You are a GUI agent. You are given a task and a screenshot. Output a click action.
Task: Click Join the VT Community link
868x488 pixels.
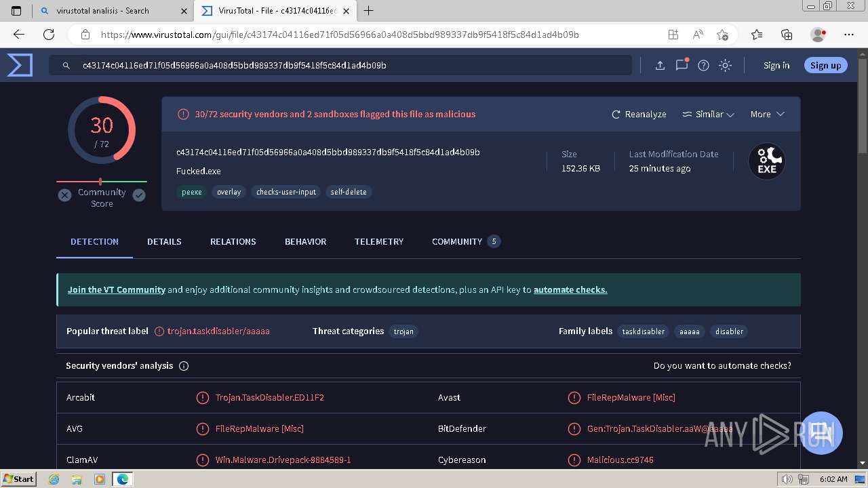point(117,290)
